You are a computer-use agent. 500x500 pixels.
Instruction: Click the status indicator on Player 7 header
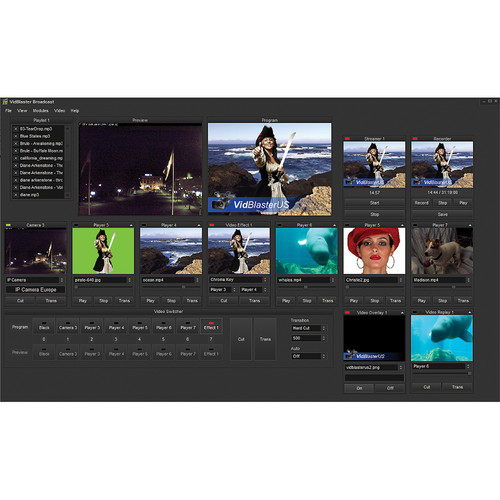pos(415,225)
